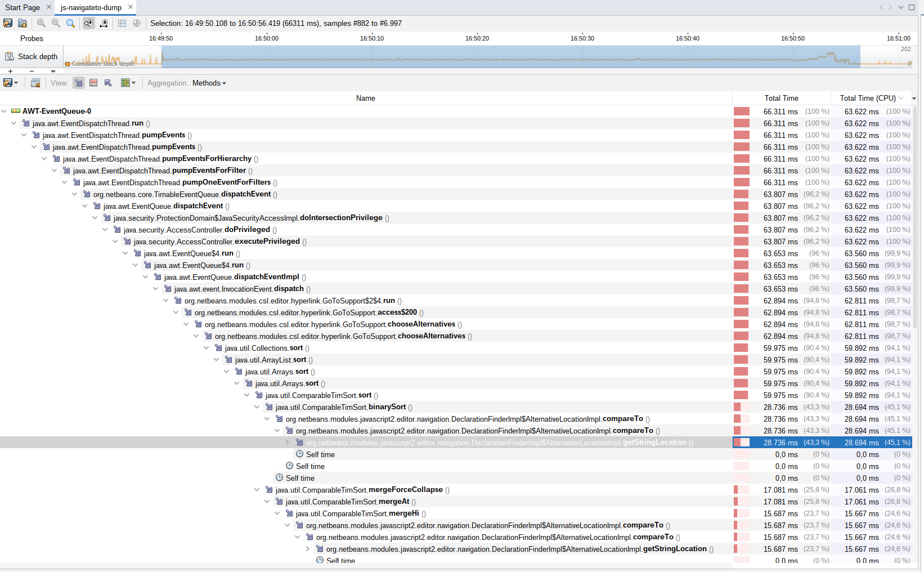924x572 pixels.
Task: Collapse the TimableEventQueue.dispatchEvent node
Action: pyautogui.click(x=75, y=194)
